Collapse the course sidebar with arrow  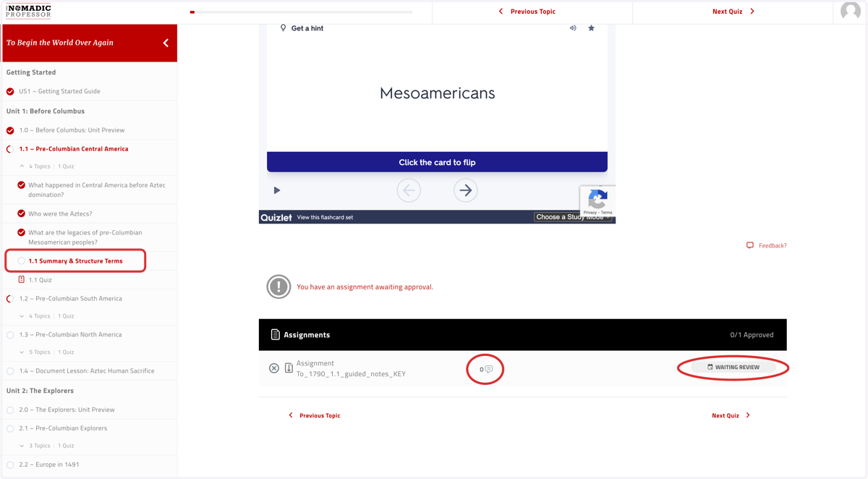[x=166, y=43]
